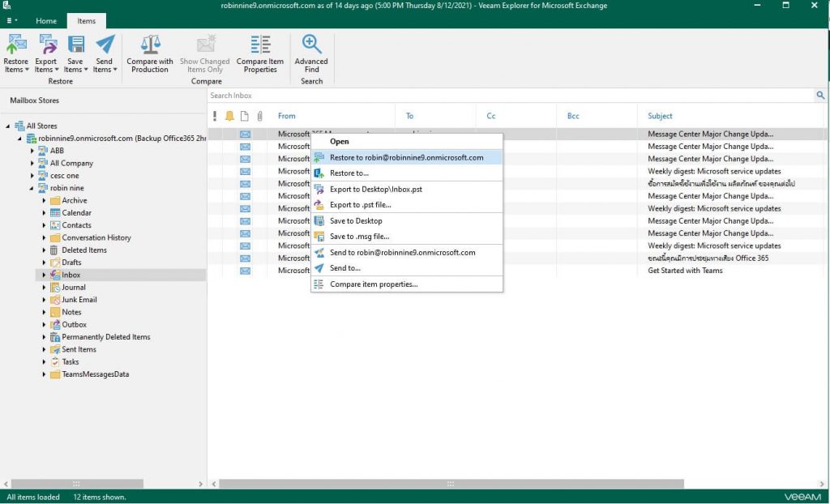The height and width of the screenshot is (504, 830).
Task: Select the All Company mailbox label
Action: [71, 163]
